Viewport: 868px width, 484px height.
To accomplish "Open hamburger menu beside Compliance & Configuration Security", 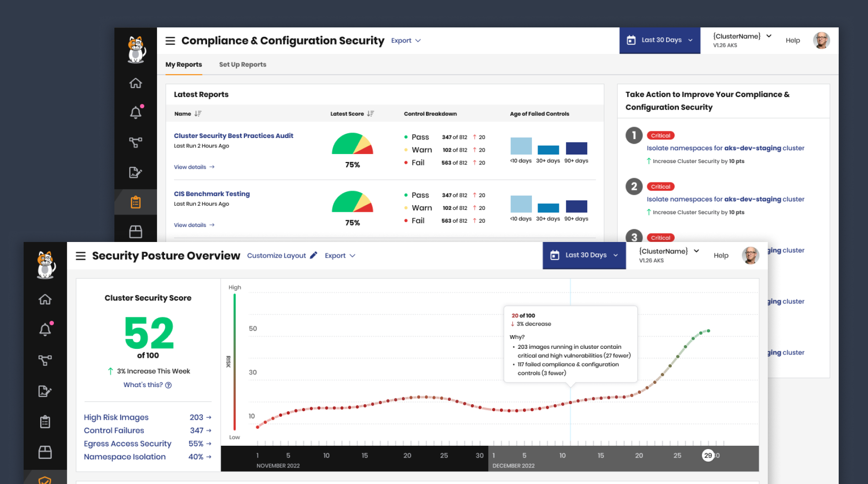I will click(170, 41).
